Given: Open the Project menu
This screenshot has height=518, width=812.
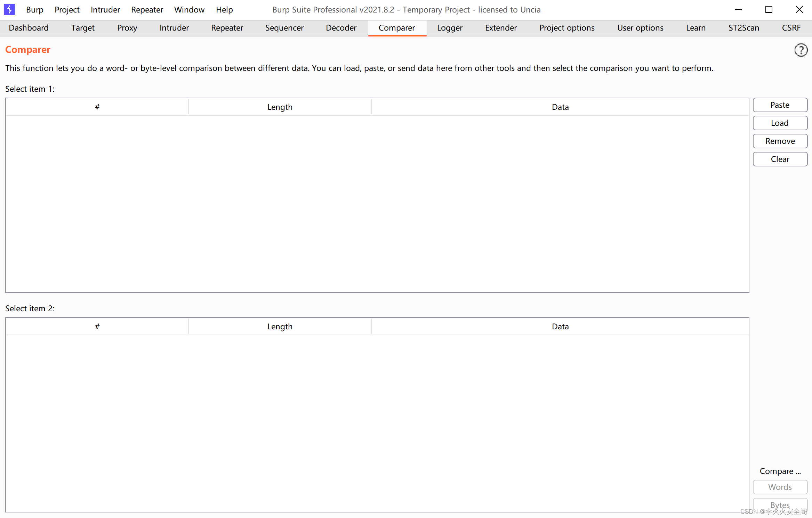Looking at the screenshot, I should 67,10.
